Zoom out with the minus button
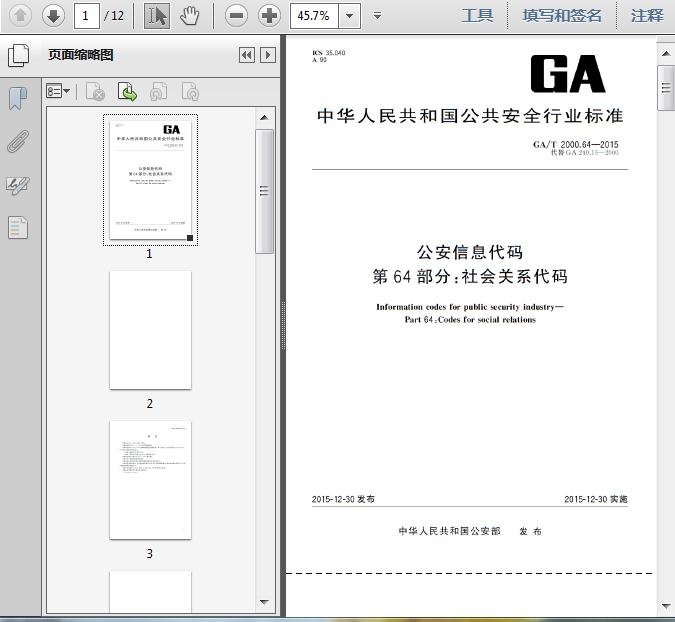This screenshot has width=675, height=622. (236, 16)
